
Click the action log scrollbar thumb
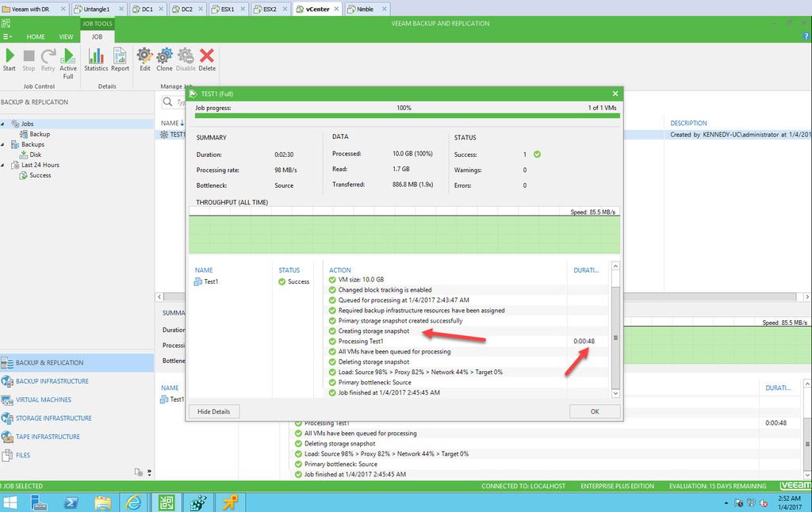(615, 338)
